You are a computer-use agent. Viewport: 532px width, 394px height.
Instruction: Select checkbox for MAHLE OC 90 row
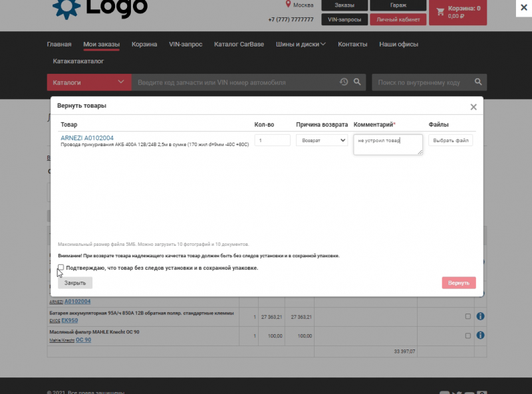[x=468, y=336]
